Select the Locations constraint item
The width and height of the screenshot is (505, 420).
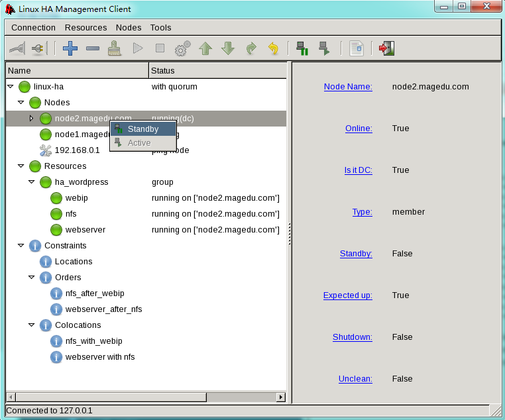click(74, 262)
